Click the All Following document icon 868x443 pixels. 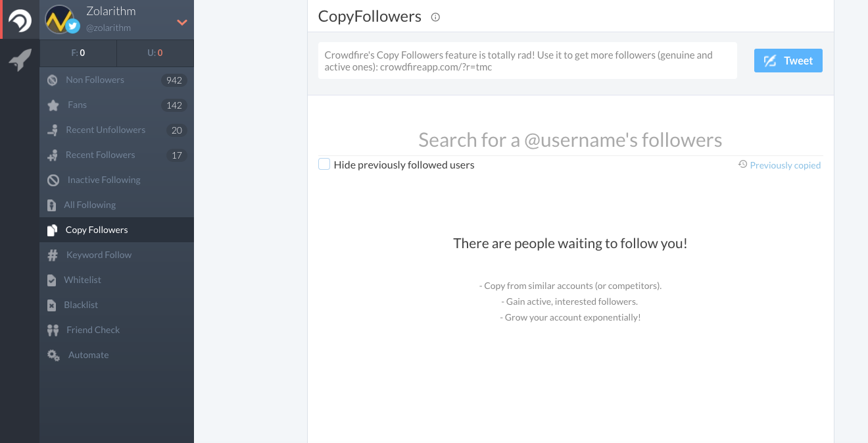coord(52,205)
